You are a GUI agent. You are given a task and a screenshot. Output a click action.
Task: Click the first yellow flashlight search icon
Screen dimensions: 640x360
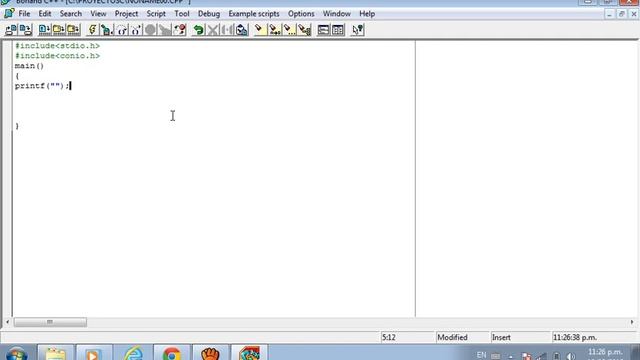point(260,30)
